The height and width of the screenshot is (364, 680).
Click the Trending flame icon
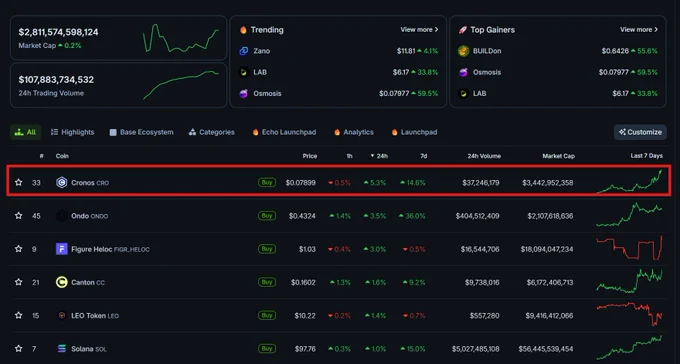(243, 30)
